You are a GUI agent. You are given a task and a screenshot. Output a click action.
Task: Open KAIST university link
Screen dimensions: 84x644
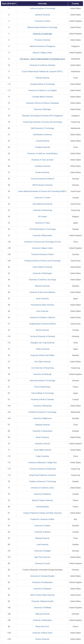tap(42, 191)
